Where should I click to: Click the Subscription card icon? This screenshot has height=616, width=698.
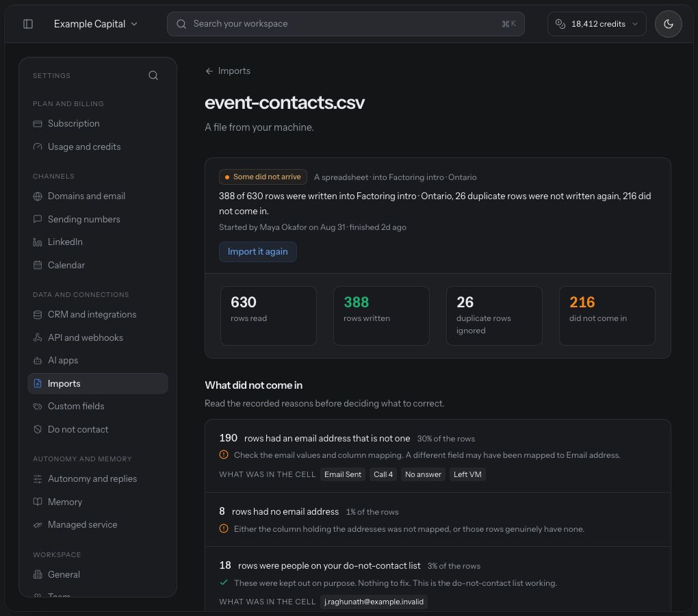38,124
